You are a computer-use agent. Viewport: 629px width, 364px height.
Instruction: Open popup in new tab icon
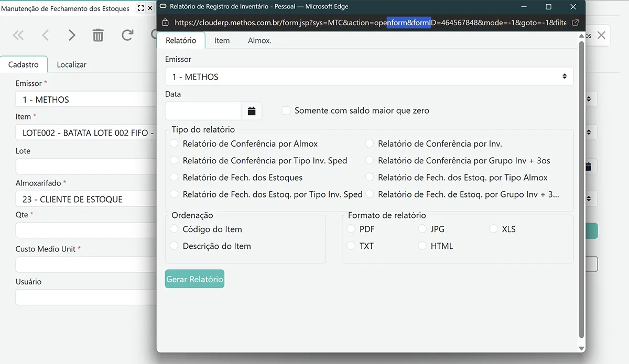tap(575, 23)
